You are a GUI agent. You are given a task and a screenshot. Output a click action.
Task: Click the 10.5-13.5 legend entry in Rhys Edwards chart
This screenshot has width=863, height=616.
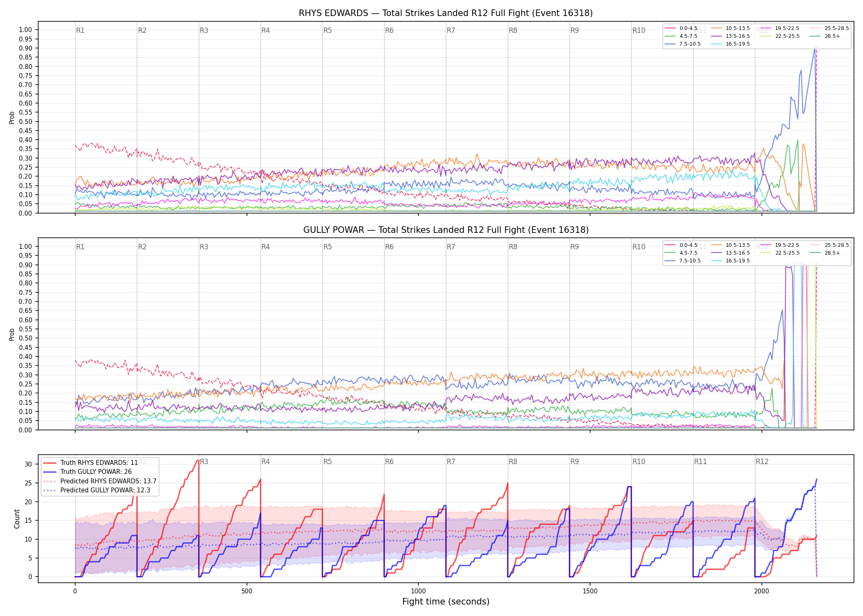pyautogui.click(x=730, y=28)
